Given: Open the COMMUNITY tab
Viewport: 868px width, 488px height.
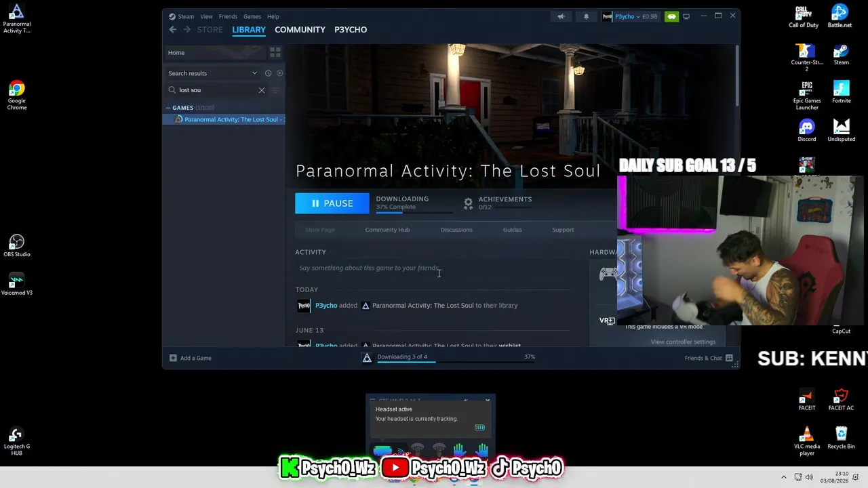Looking at the screenshot, I should point(300,30).
